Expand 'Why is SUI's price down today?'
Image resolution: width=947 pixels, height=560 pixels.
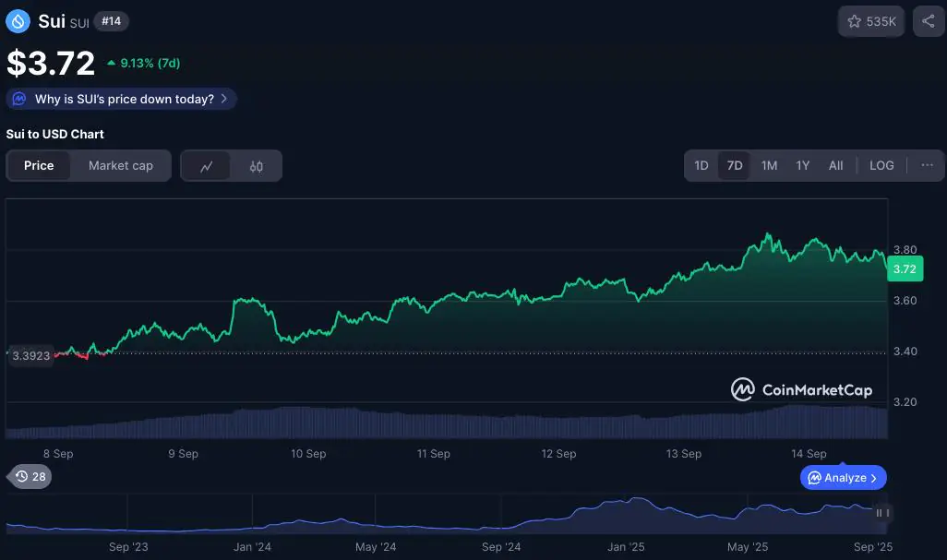pyautogui.click(x=122, y=99)
